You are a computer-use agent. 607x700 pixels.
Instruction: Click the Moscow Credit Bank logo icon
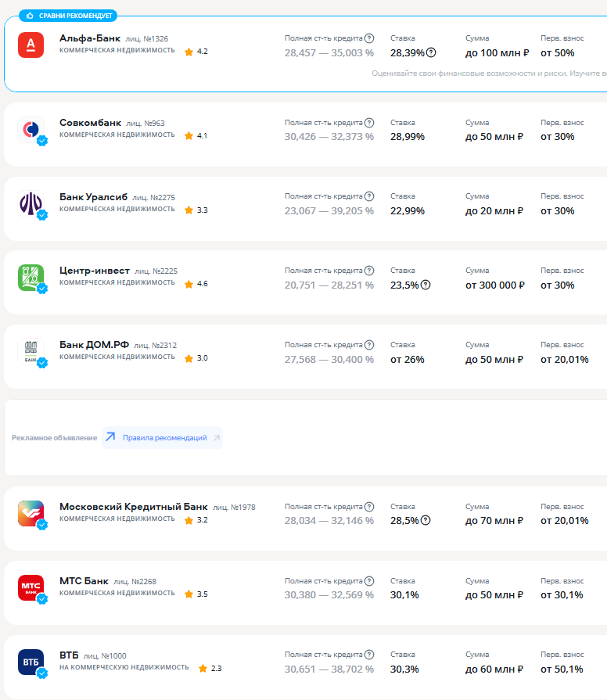tap(31, 514)
